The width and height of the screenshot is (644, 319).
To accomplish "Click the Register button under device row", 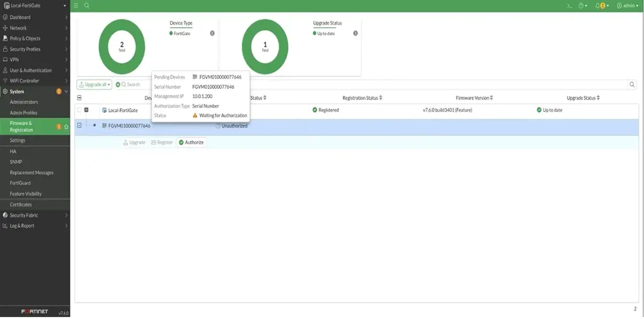I will (162, 142).
